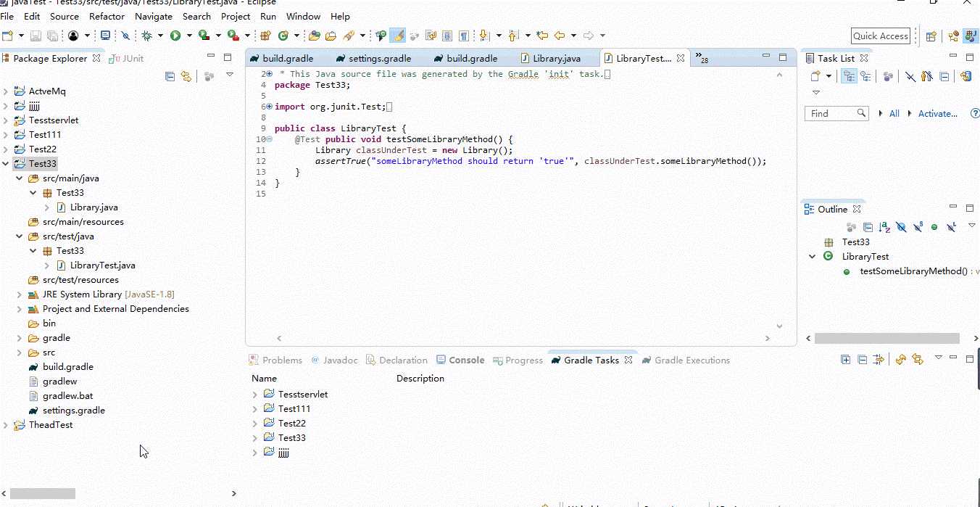This screenshot has height=507, width=980.
Task: Select build.gradle in Package Explorer
Action: tap(67, 367)
